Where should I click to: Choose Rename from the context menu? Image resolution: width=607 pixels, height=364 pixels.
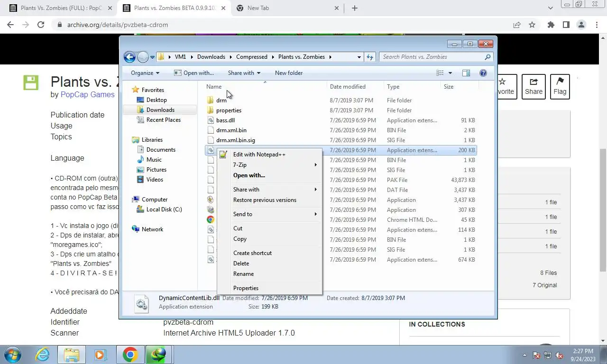(269, 274)
